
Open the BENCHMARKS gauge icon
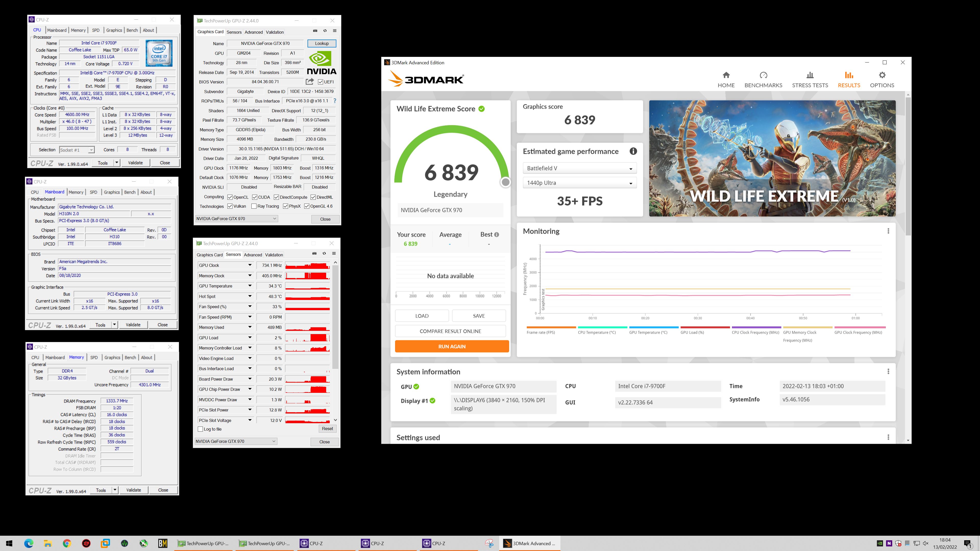point(763,75)
